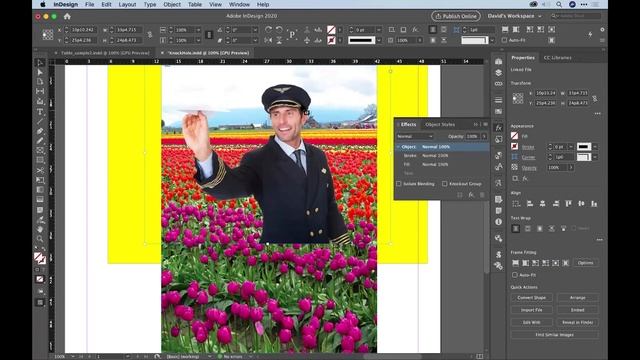The height and width of the screenshot is (360, 640).
Task: Select the Page tool
Action: pyautogui.click(x=40, y=82)
